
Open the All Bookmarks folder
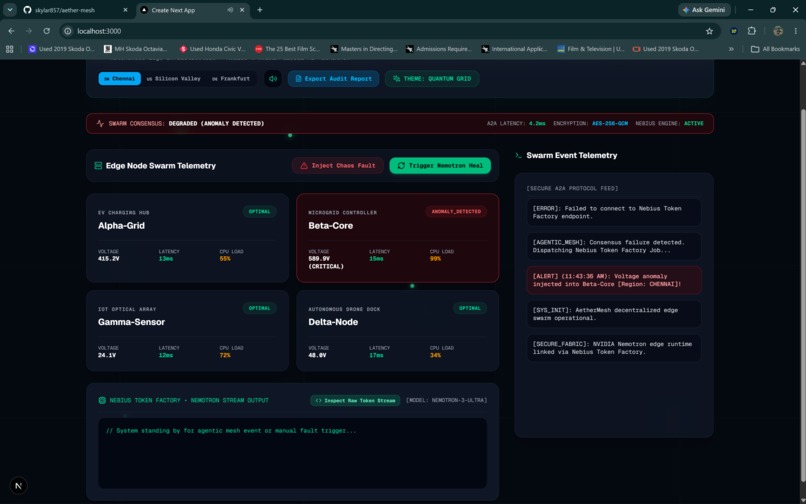coord(775,49)
